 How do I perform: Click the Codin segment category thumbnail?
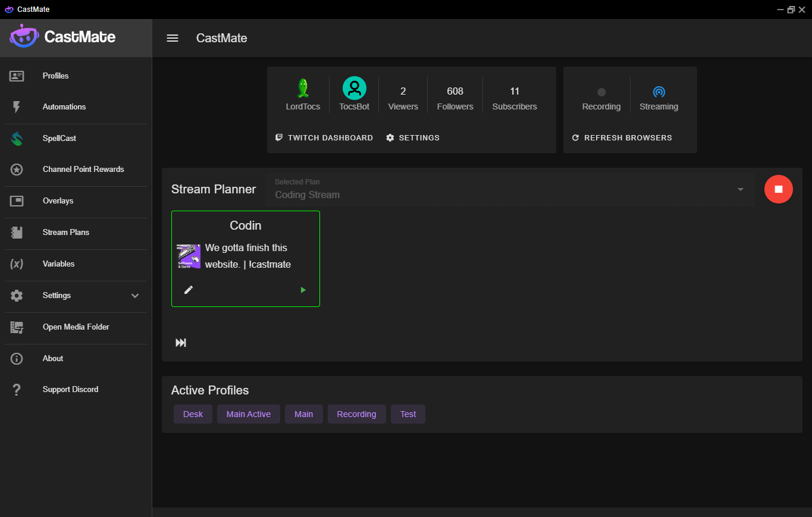pos(189,256)
